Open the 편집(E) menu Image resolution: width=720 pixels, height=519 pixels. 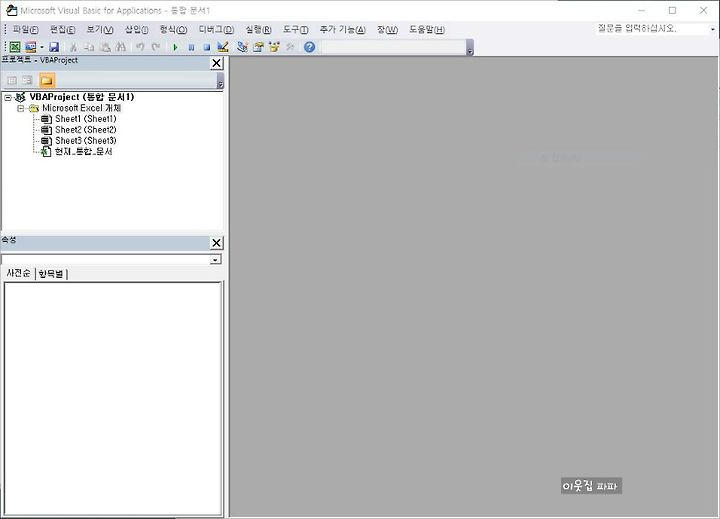click(62, 29)
